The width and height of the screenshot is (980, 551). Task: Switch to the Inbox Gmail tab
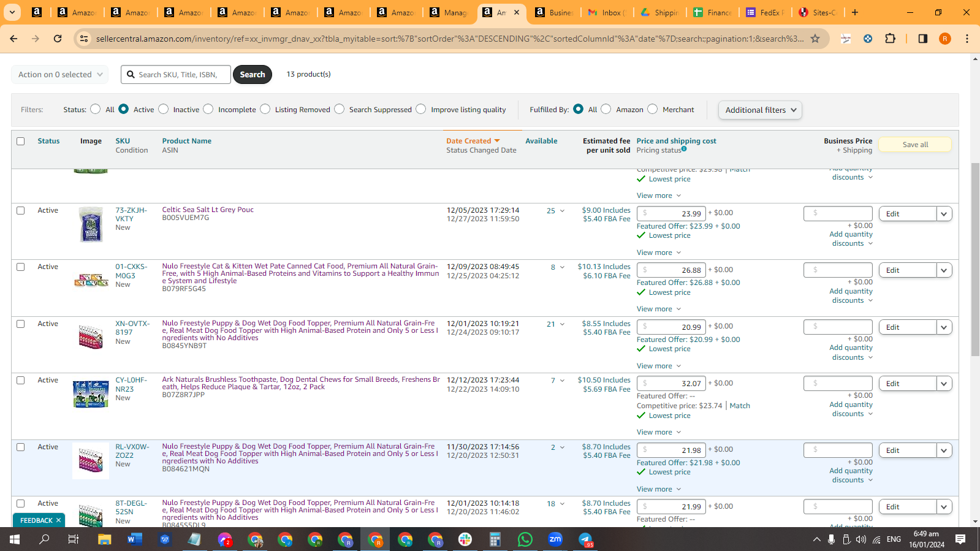tap(607, 12)
